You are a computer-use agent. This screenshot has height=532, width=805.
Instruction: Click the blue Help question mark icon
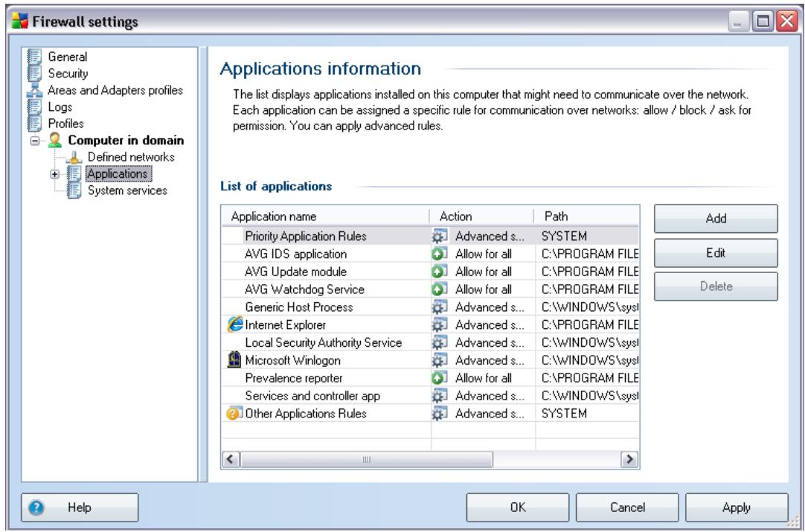pos(36,508)
